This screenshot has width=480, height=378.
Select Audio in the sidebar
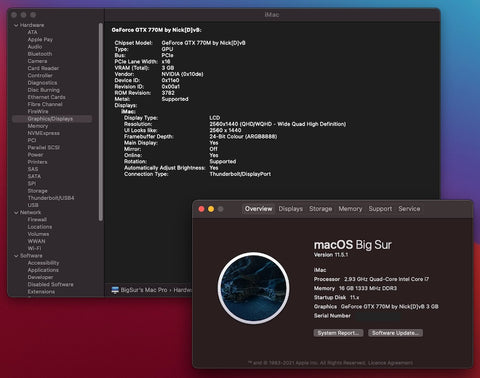tap(35, 47)
